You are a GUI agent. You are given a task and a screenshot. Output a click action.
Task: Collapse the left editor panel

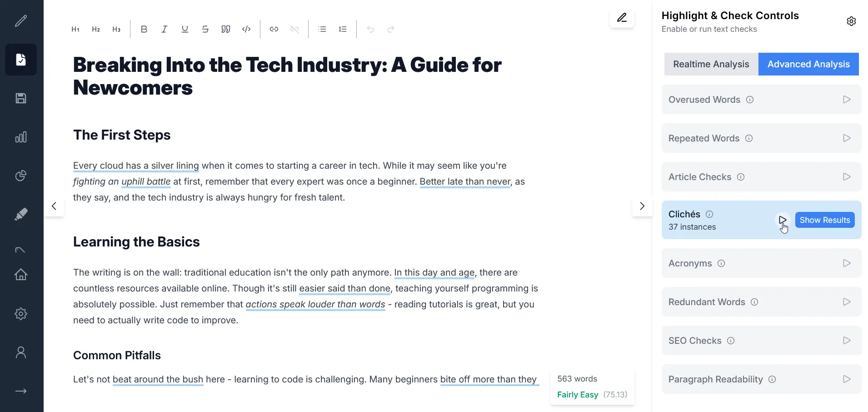(x=54, y=206)
